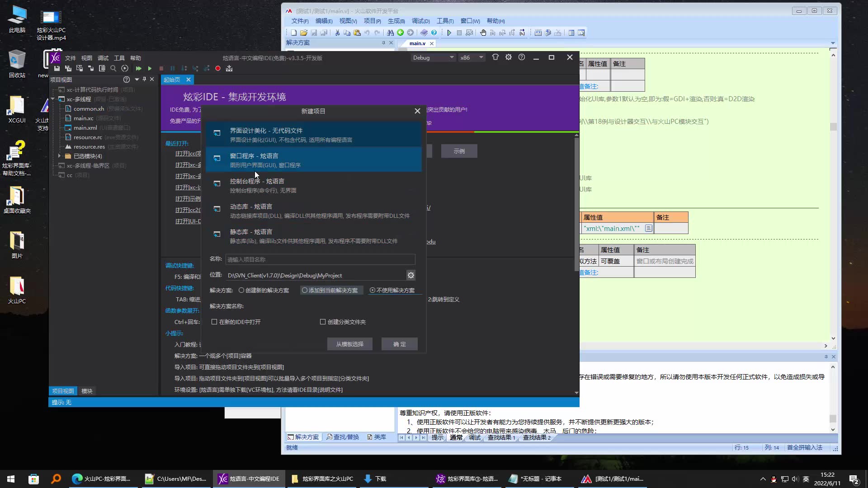Click the 示例 button on start page
This screenshot has width=868, height=488.
point(459,151)
